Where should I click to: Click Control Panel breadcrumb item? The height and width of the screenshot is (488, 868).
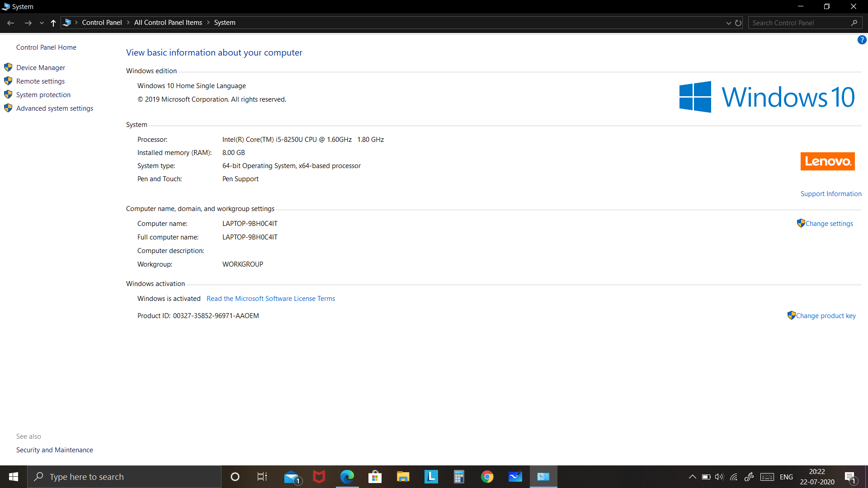102,23
